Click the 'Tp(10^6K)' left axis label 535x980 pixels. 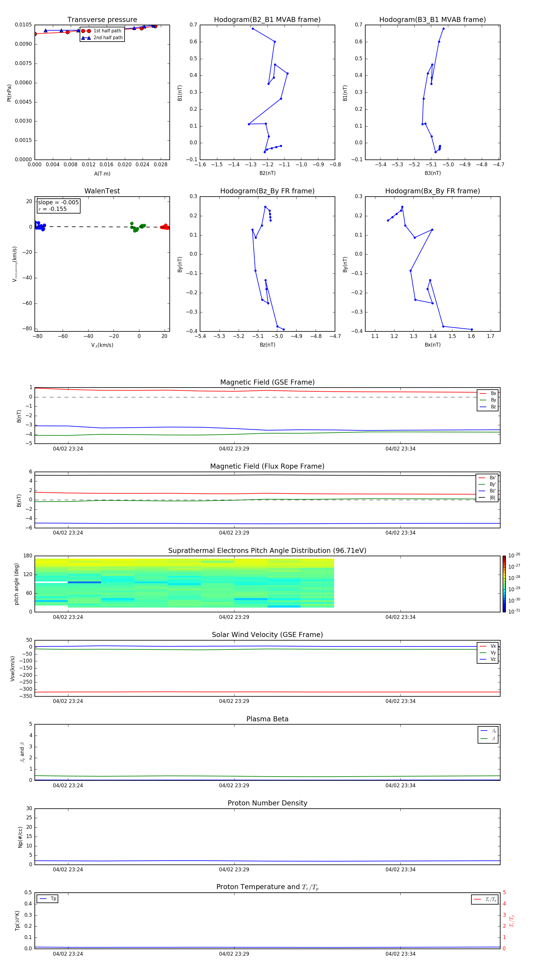click(x=17, y=921)
